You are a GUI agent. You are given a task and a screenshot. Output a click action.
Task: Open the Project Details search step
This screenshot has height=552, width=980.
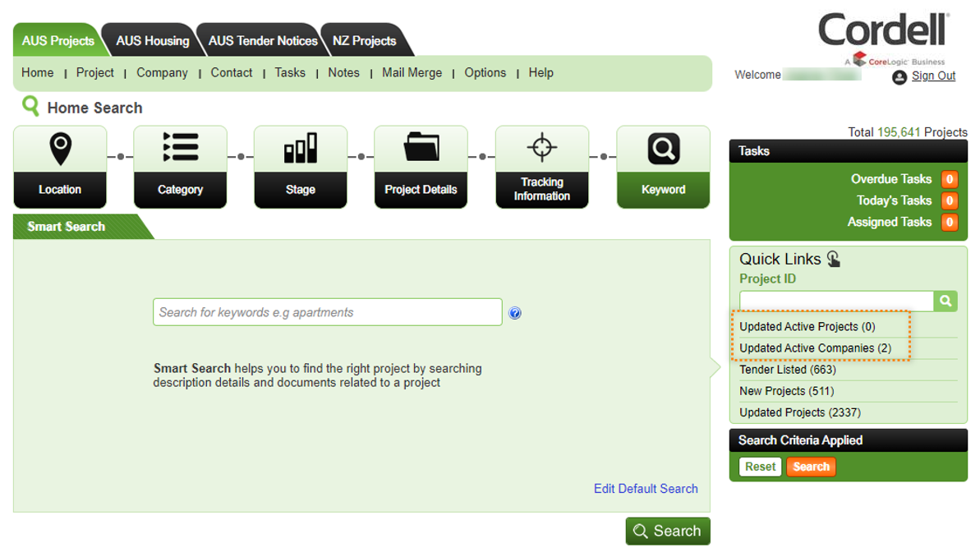(x=421, y=167)
